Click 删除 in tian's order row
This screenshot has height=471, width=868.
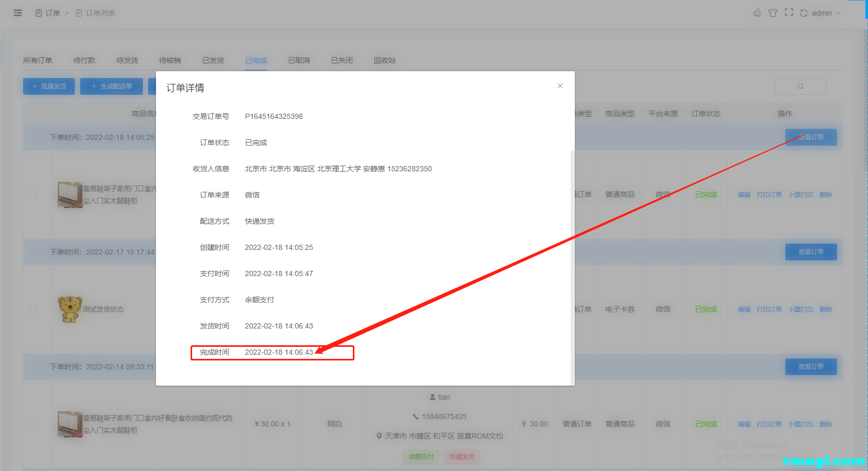coord(826,424)
